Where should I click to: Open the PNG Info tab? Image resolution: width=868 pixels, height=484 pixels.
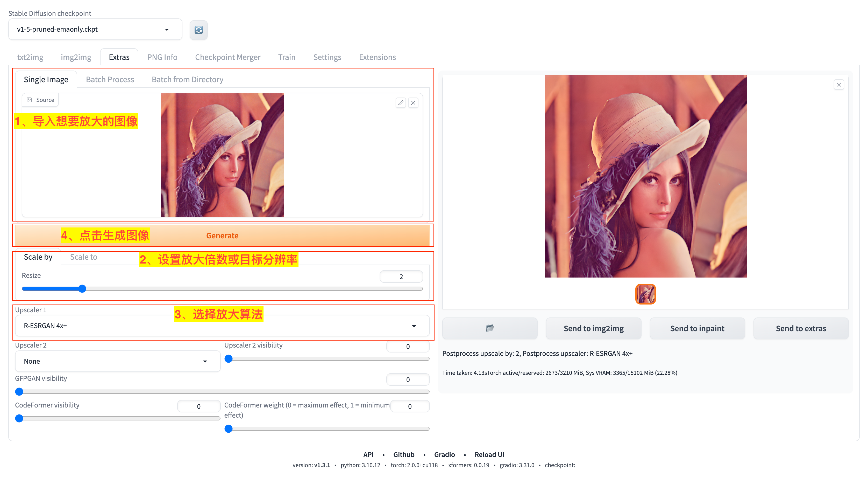click(x=162, y=57)
